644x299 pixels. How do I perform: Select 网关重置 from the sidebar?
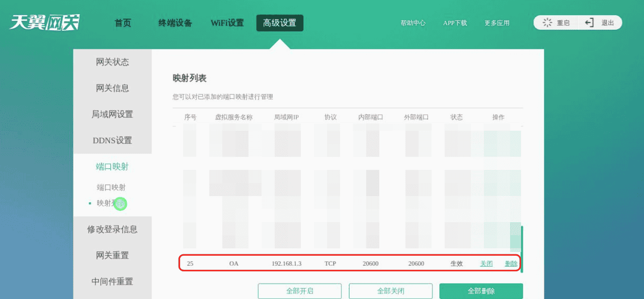[112, 255]
